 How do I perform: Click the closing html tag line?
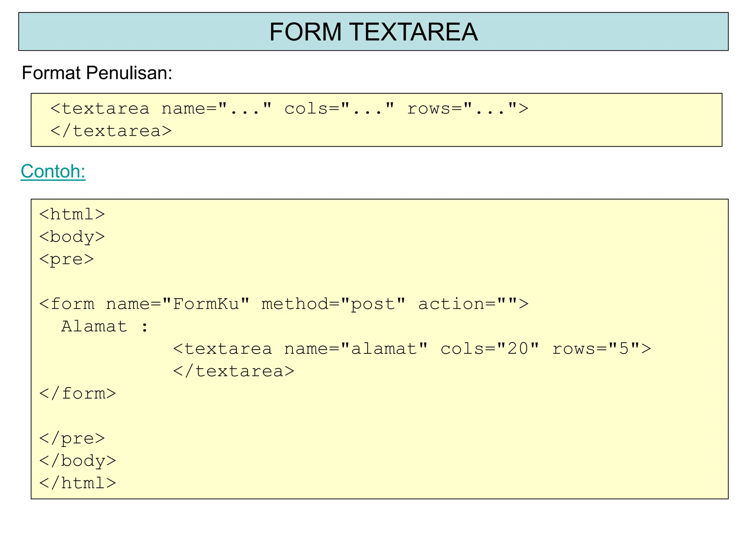tap(77, 483)
